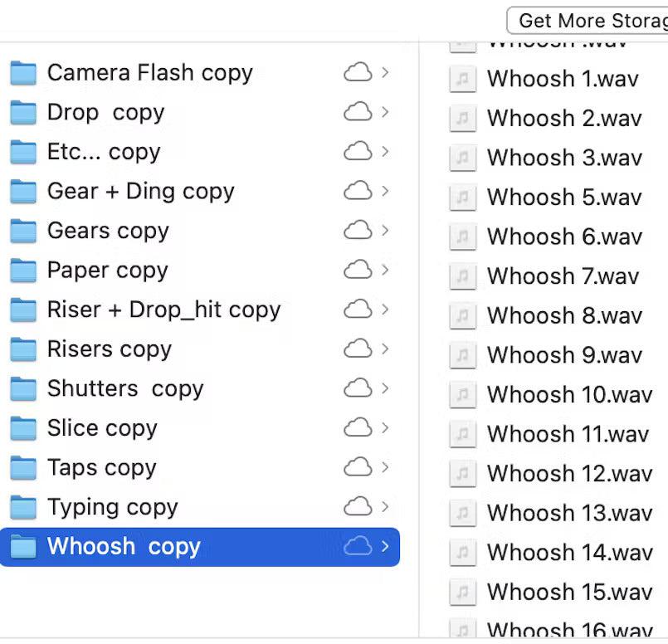Click the cloud download icon beside Typing copy

click(x=357, y=507)
